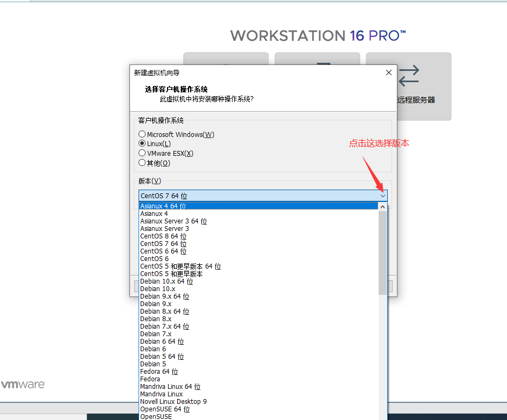Viewport: 507px width, 420px height.
Task: Choose CentOS 5 和更早版本 entry
Action: (x=258, y=274)
